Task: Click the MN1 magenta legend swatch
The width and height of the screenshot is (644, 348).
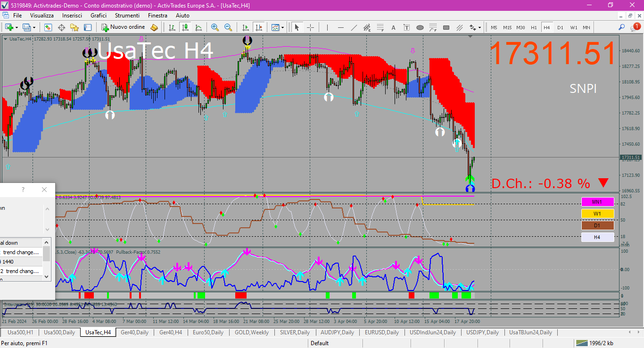Action: point(597,202)
